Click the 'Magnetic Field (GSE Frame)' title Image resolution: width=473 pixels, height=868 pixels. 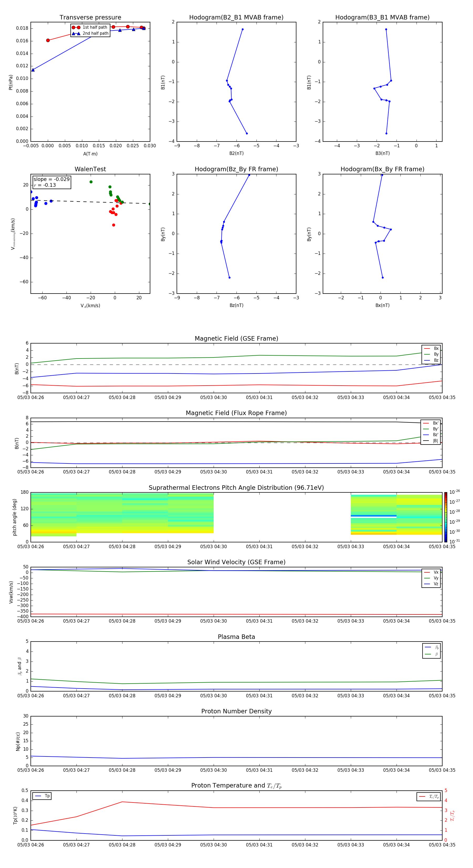236,339
